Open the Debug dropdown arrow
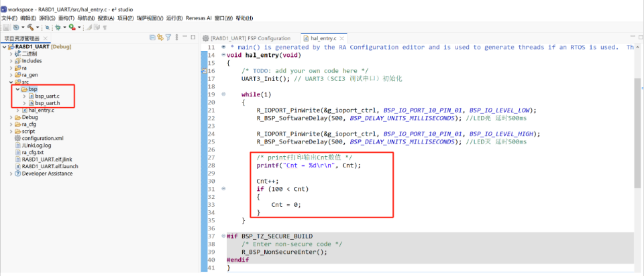Screen dimensions: 644x276 [64, 27]
